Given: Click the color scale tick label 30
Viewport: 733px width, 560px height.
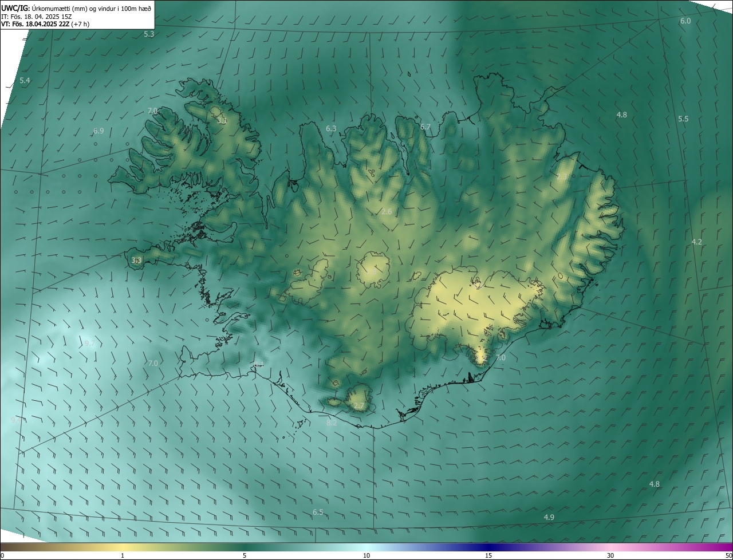Looking at the screenshot, I should (610, 555).
